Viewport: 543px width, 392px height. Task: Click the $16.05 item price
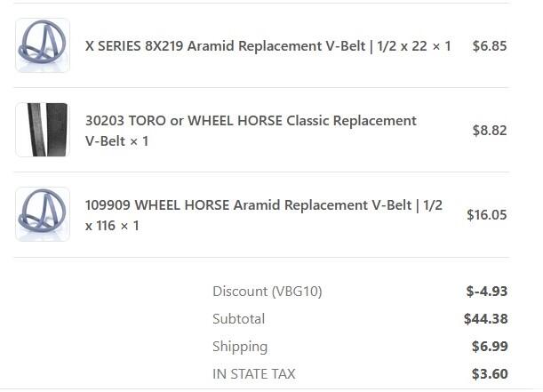(x=486, y=214)
